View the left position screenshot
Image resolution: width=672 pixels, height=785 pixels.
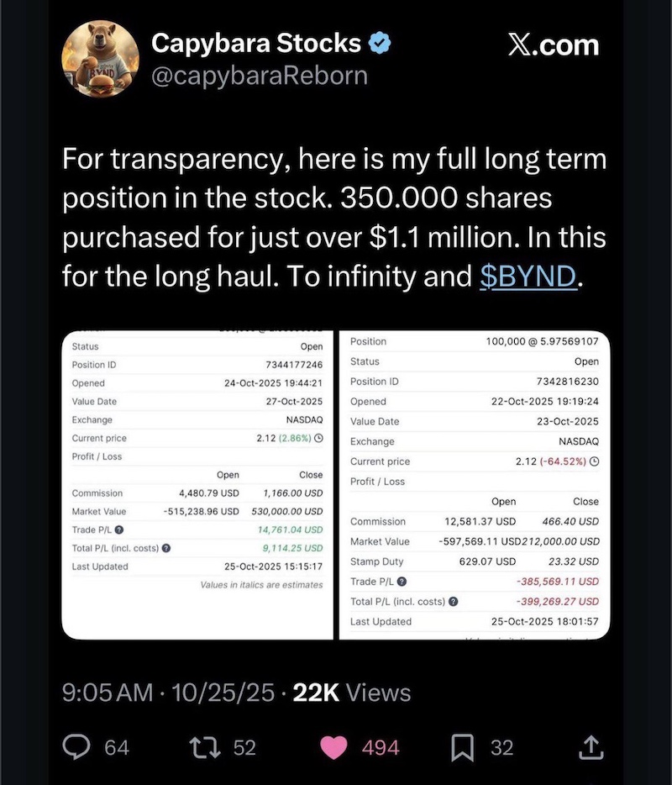click(x=197, y=483)
